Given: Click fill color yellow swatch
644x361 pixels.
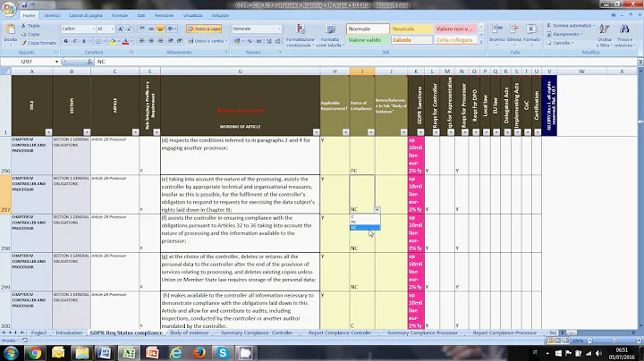Looking at the screenshot, I should click(x=111, y=41).
